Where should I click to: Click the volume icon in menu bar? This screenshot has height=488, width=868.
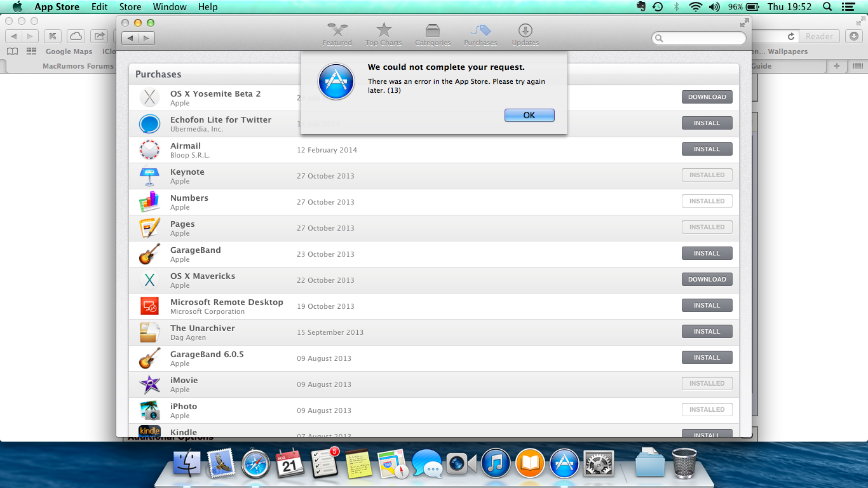click(x=714, y=7)
